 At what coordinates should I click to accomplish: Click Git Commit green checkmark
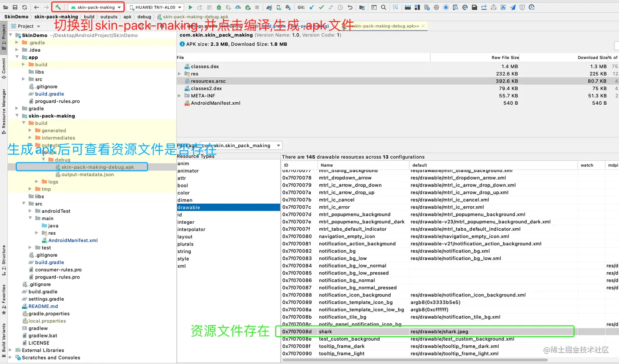tap(321, 7)
